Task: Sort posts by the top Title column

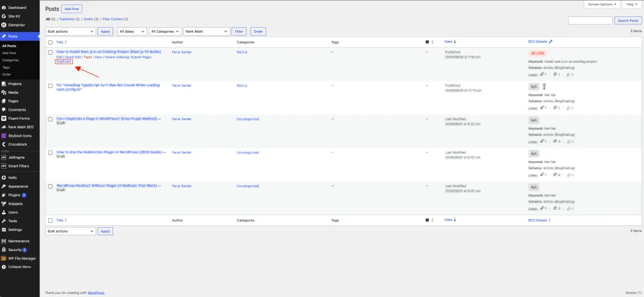Action: tap(61, 42)
